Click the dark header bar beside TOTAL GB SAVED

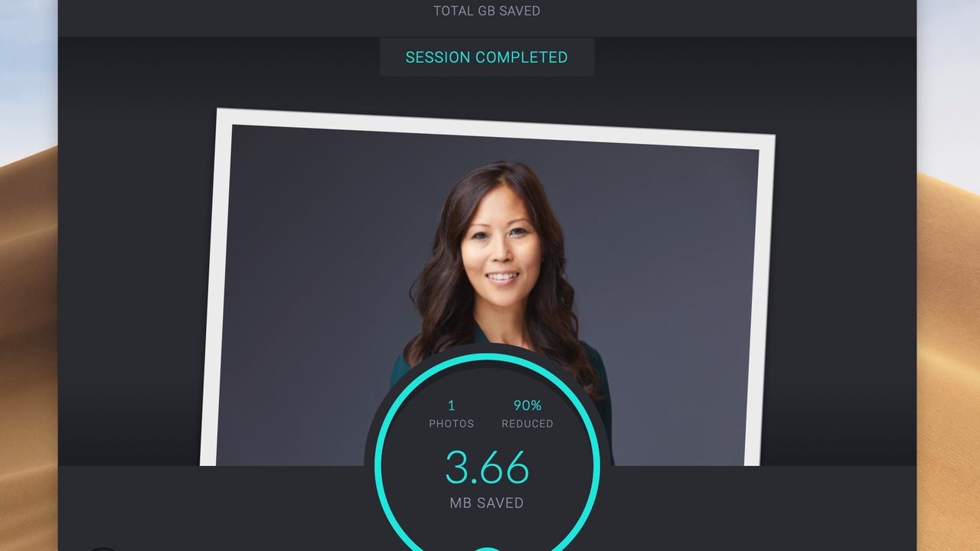tap(230, 15)
